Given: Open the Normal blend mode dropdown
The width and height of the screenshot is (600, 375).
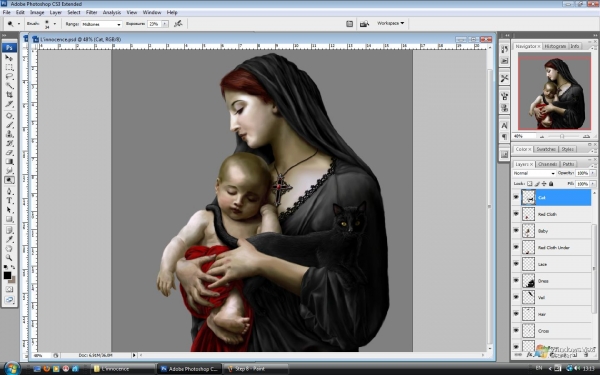Looking at the screenshot, I should click(534, 173).
